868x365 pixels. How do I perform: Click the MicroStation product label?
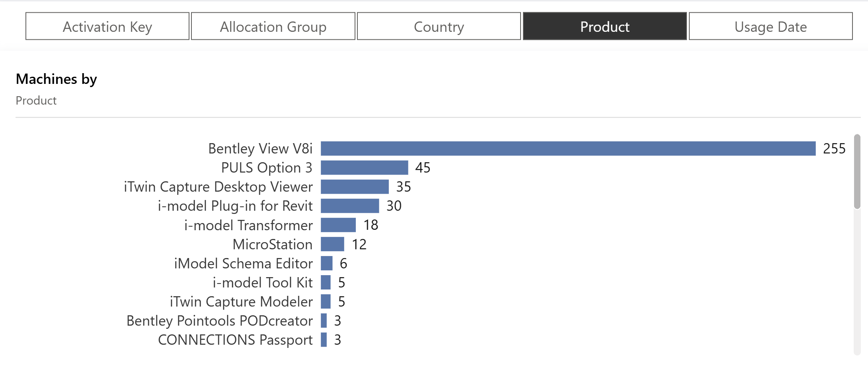(x=272, y=244)
